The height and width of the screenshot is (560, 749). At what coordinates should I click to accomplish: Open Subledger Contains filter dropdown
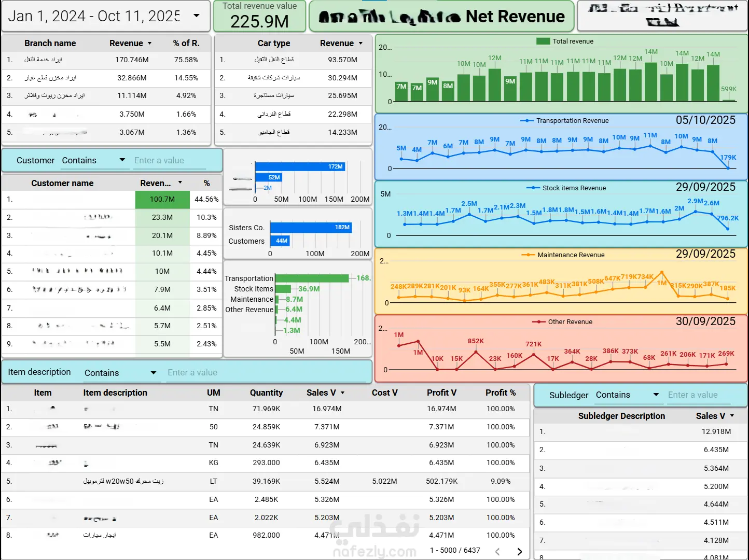coord(656,395)
